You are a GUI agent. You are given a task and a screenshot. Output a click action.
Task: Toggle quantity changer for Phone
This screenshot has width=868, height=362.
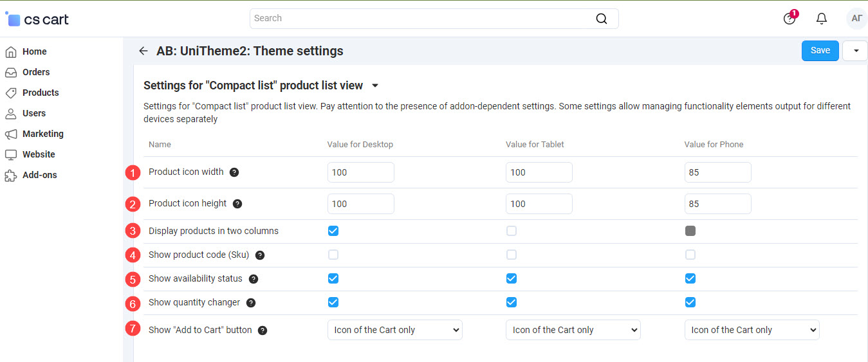690,302
